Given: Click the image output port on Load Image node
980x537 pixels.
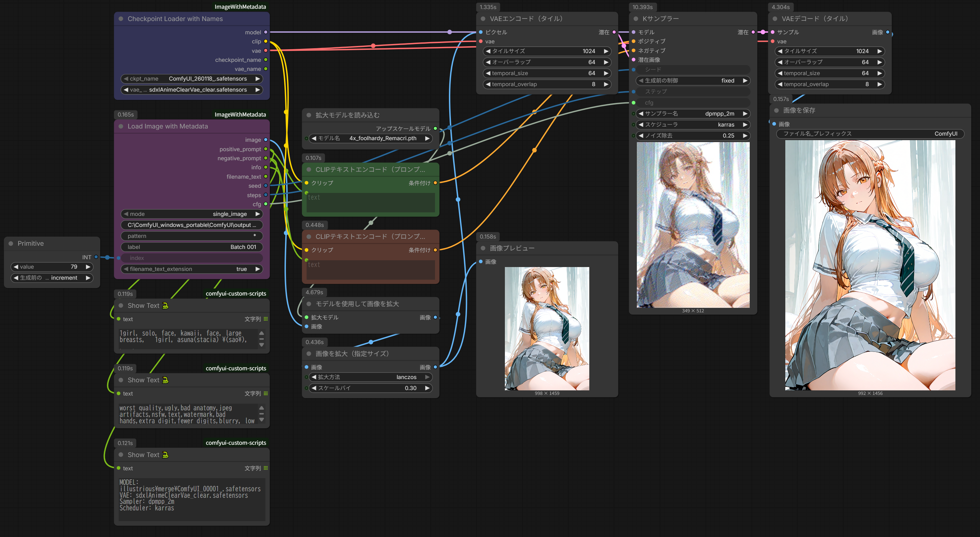Looking at the screenshot, I should [266, 140].
